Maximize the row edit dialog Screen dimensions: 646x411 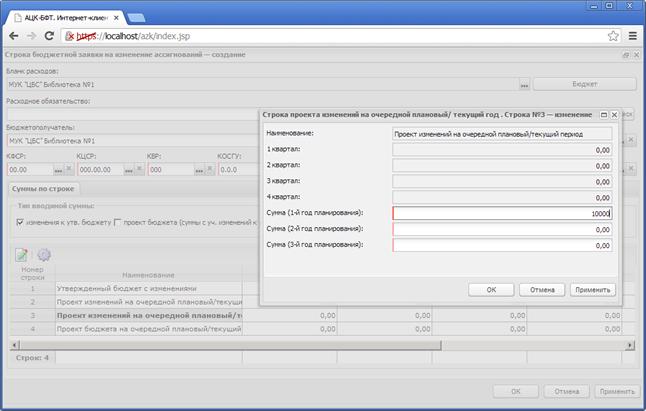tap(603, 115)
